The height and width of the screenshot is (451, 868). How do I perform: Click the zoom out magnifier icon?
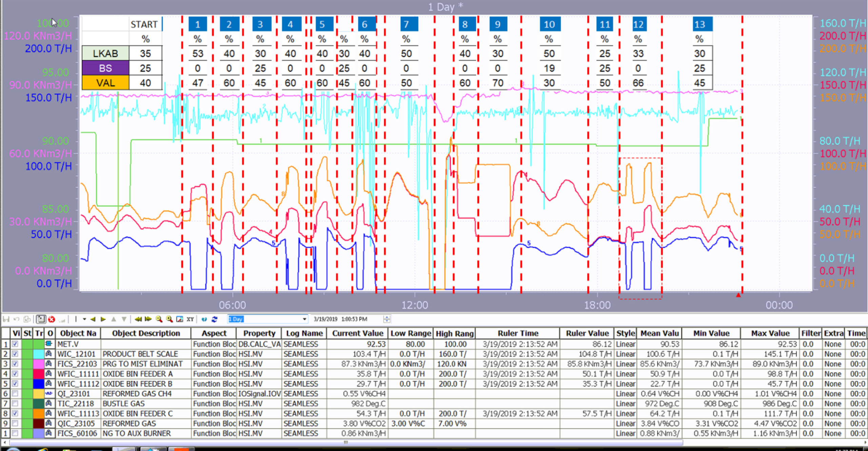tap(159, 319)
